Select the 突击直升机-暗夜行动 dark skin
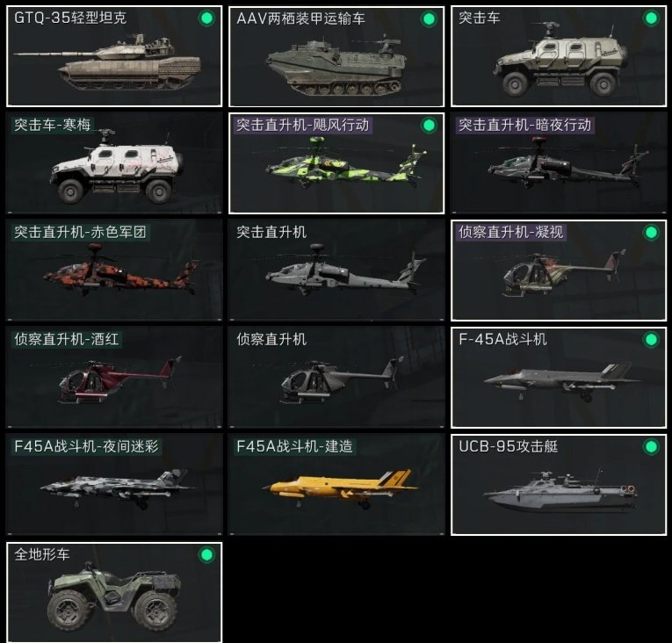Image resolution: width=672 pixels, height=643 pixels. (x=559, y=163)
